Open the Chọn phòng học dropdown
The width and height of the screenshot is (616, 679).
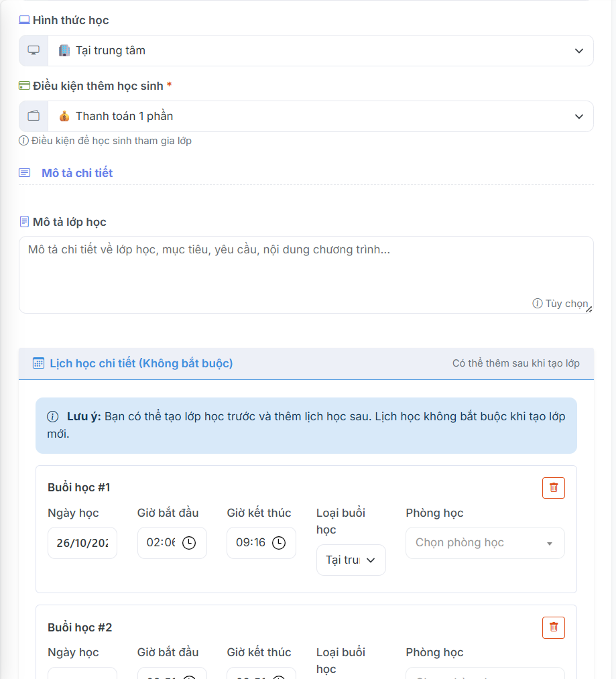[485, 543]
